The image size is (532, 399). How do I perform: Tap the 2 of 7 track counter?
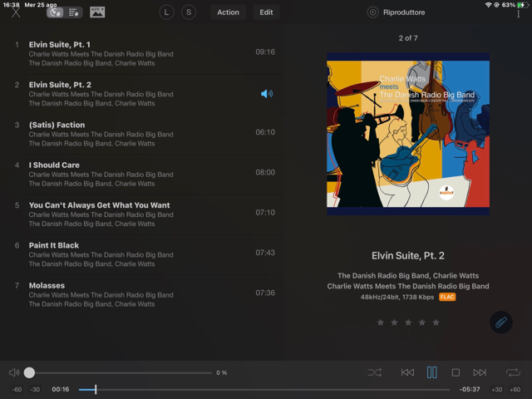(408, 38)
